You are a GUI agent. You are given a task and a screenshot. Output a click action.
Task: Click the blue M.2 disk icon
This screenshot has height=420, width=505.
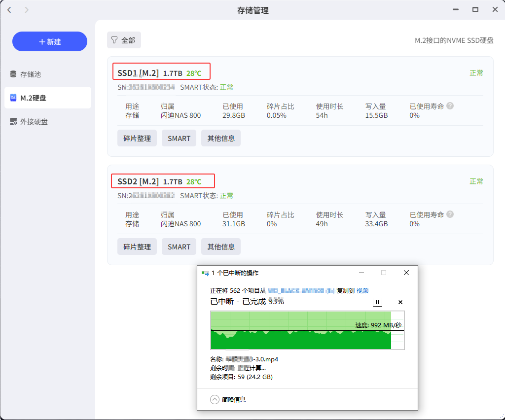point(13,98)
